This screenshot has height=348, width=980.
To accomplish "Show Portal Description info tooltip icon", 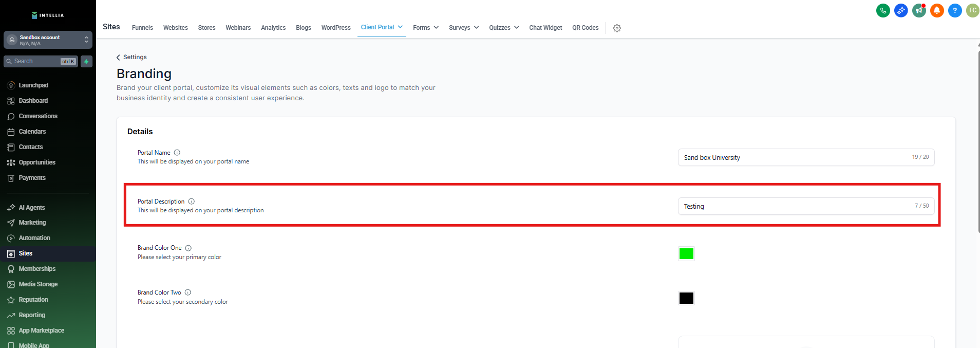I will (192, 202).
